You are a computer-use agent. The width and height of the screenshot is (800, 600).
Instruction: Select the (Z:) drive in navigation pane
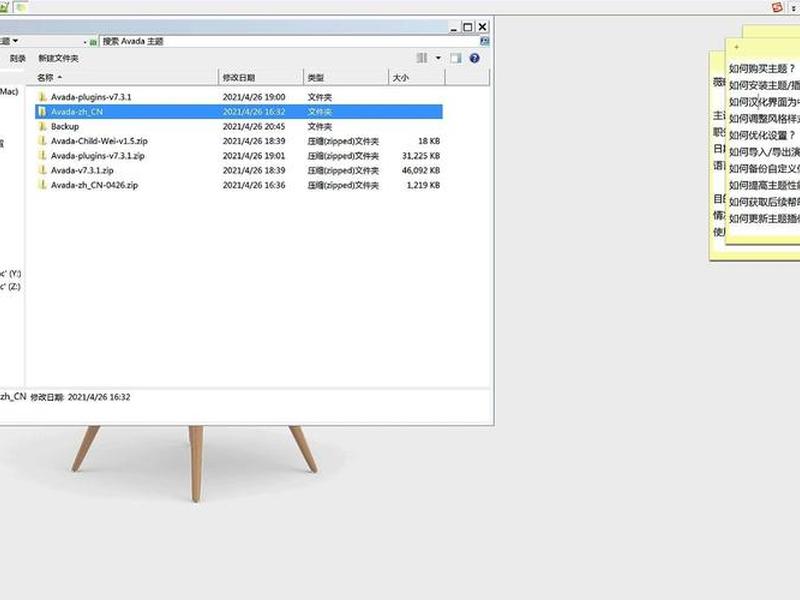pyautogui.click(x=11, y=287)
